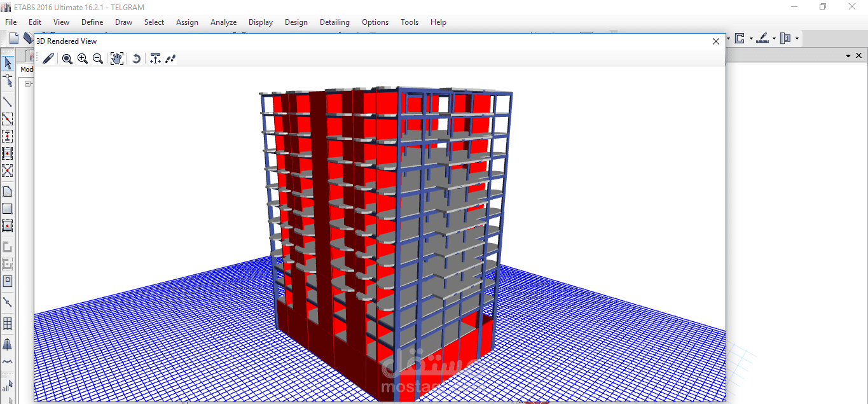Open dropdown arrow beside C-shaped section icon

[750, 39]
